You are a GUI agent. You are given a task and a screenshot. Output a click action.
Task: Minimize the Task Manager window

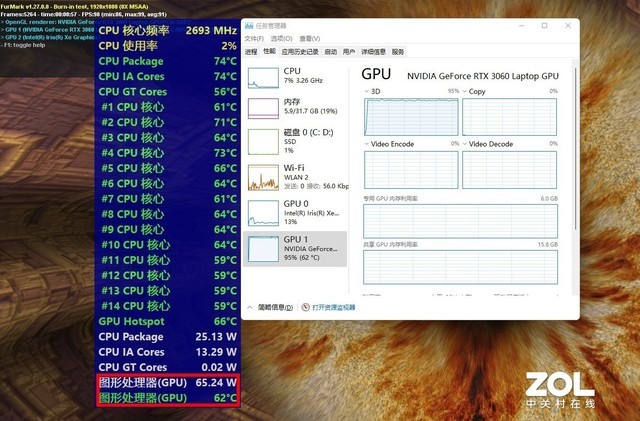pyautogui.click(x=521, y=26)
